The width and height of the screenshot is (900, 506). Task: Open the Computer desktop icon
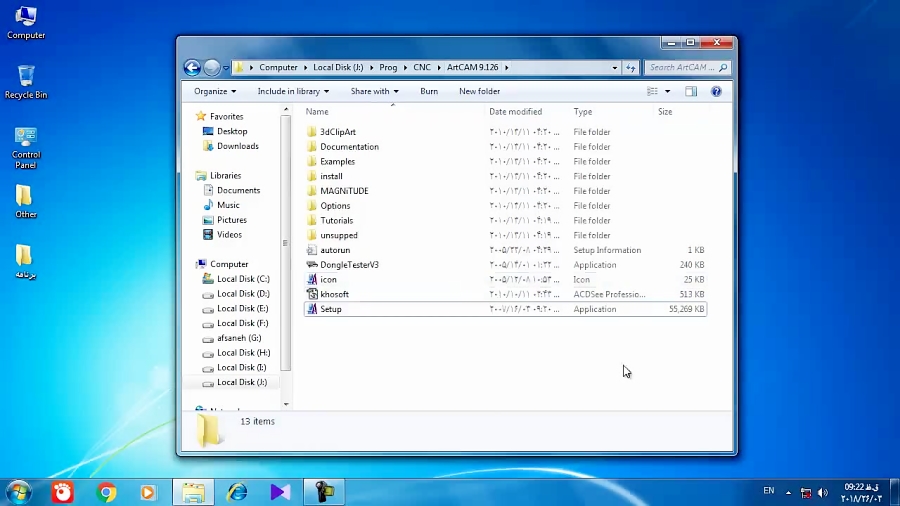(x=26, y=23)
